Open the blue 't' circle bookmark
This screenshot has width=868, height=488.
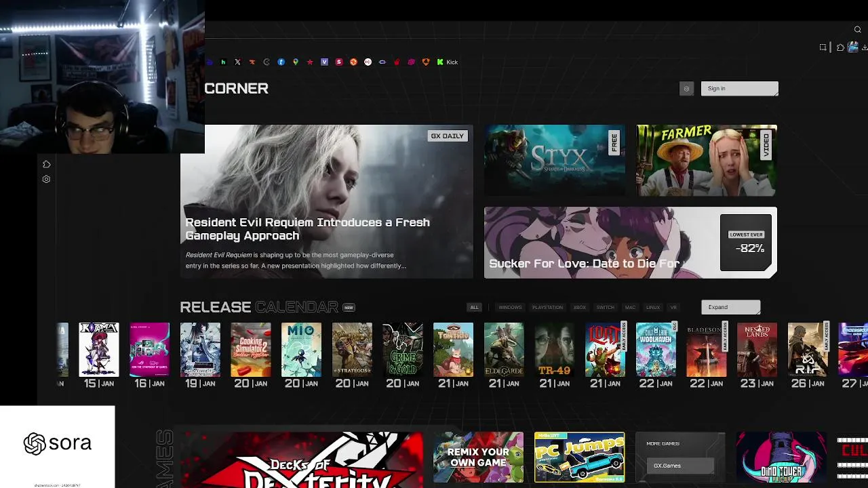coord(281,62)
